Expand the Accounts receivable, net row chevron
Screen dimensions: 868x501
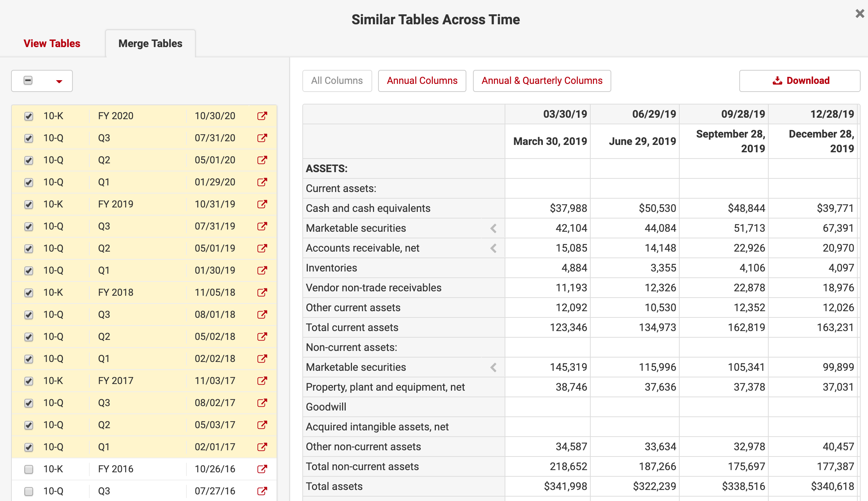(x=494, y=248)
